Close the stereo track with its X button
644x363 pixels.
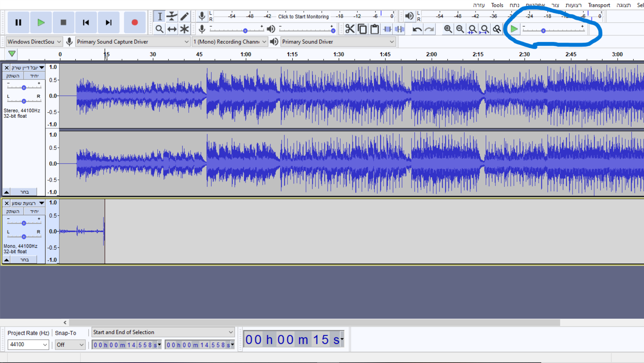pos(6,68)
